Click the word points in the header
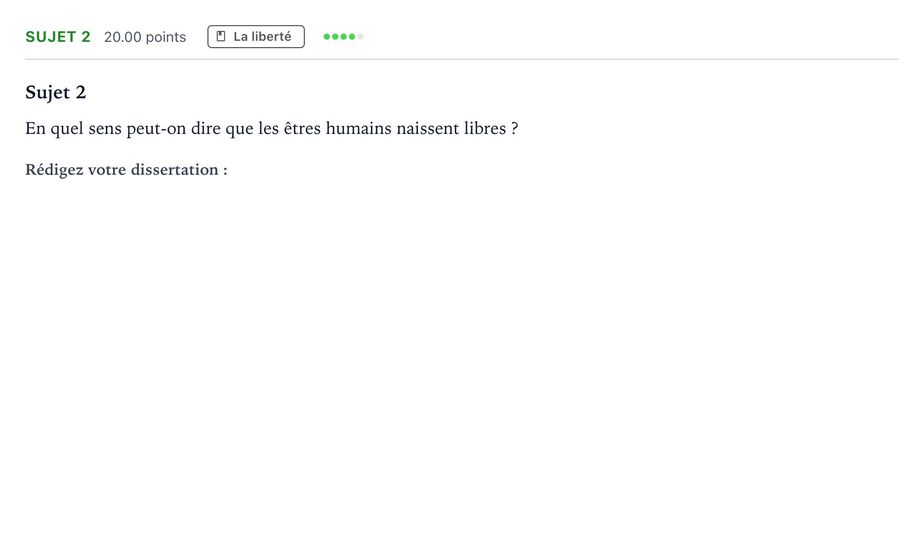Image resolution: width=924 pixels, height=560 pixels. pos(166,38)
